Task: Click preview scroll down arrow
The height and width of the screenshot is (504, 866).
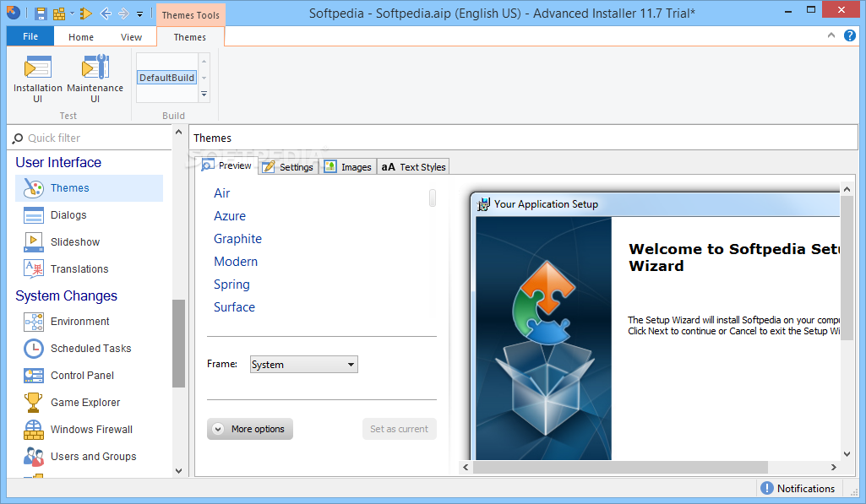Action: tap(847, 454)
